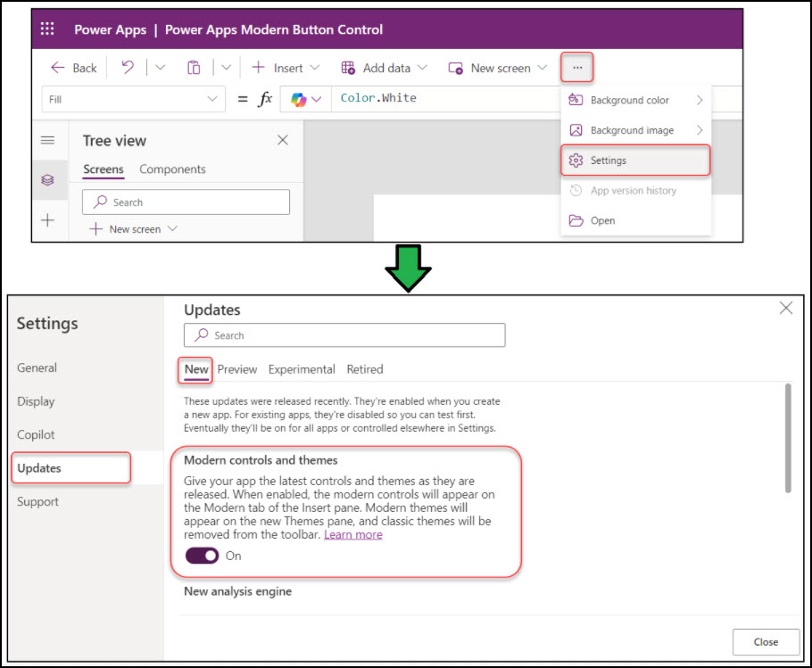Open Background color submenu
Viewport: 812px width, 668px height.
(636, 100)
